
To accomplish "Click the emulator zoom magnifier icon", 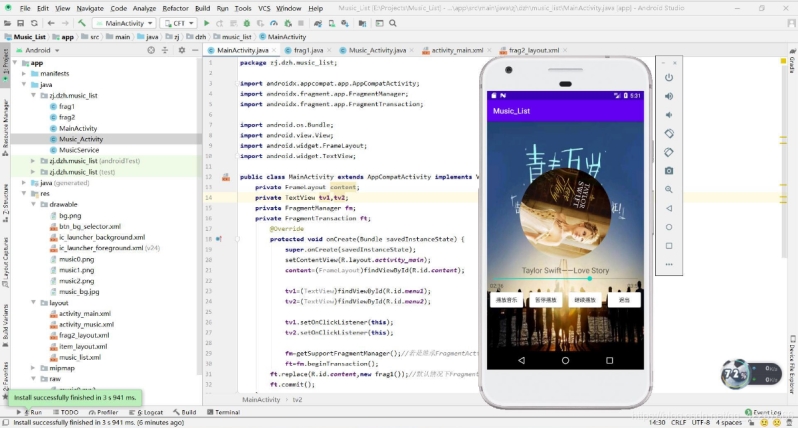I will 669,189.
